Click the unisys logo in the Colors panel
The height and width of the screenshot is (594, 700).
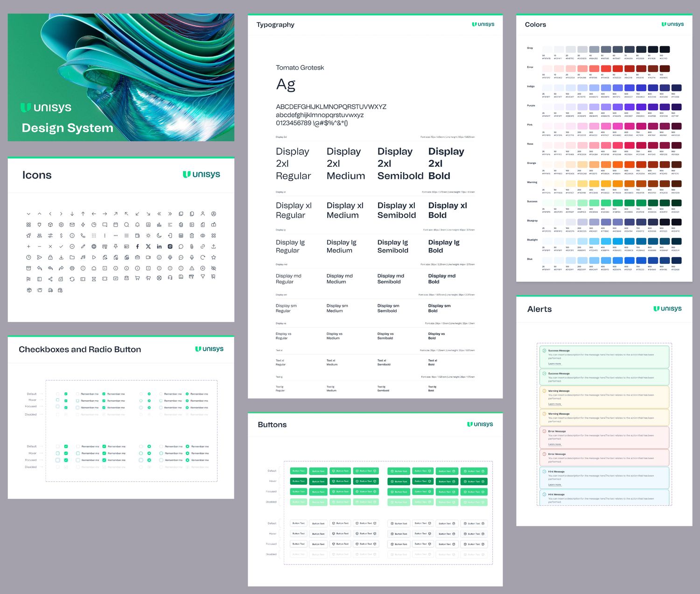(x=672, y=24)
